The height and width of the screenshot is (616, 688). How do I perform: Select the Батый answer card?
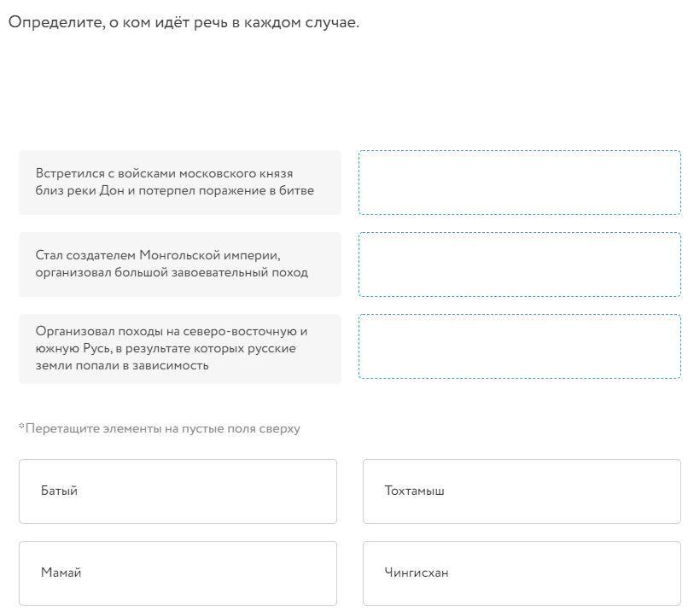tap(178, 491)
